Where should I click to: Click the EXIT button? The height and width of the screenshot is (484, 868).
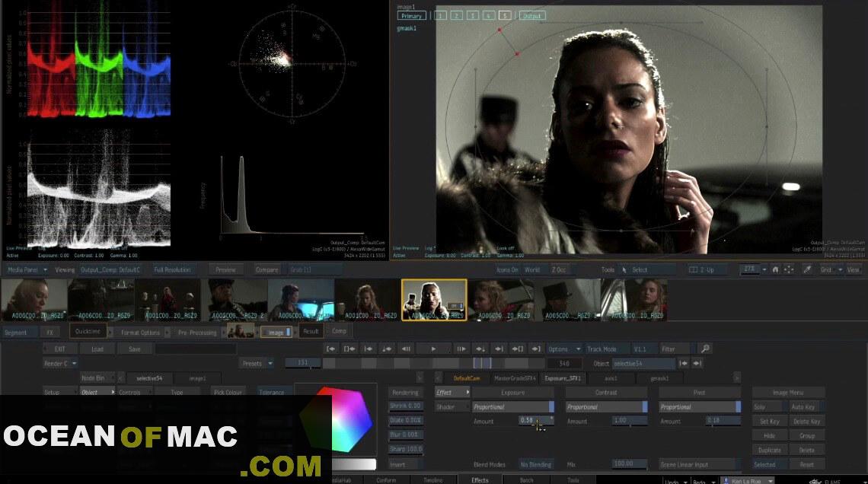pos(60,349)
